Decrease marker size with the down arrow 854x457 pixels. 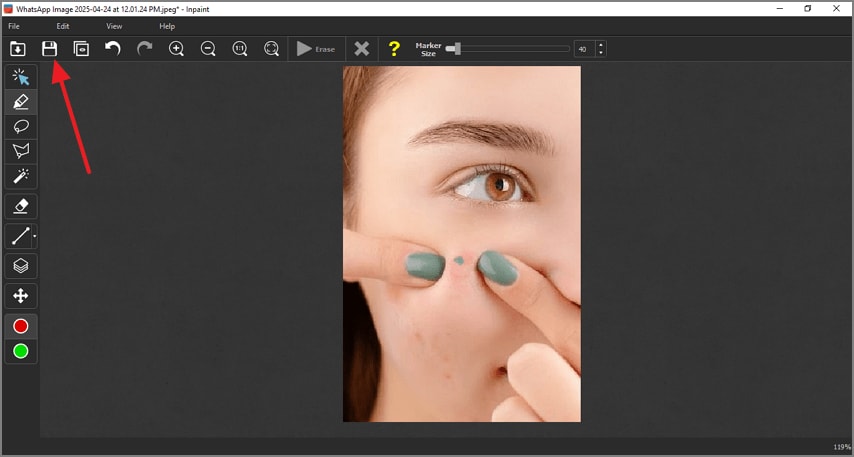(601, 53)
